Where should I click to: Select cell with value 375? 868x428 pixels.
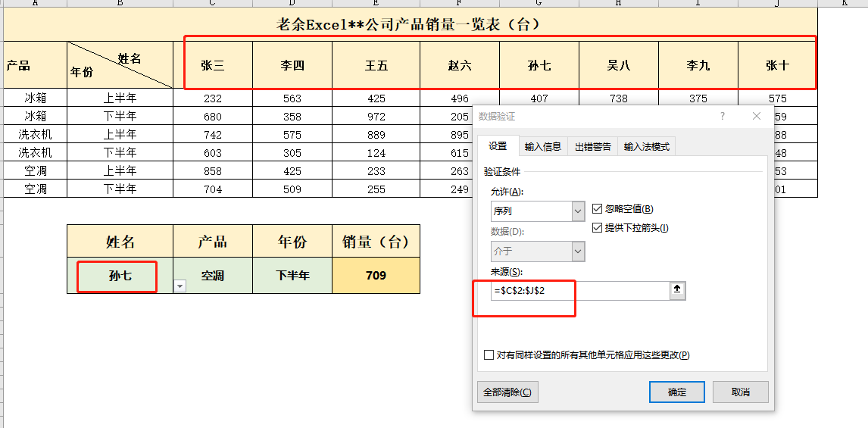pos(698,98)
